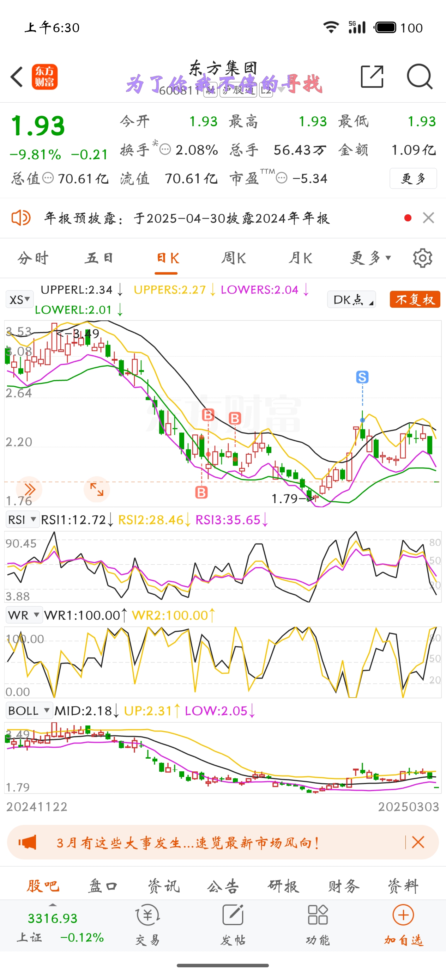Open chart settings gear icon
Screen dimensions: 446x980
[422, 258]
